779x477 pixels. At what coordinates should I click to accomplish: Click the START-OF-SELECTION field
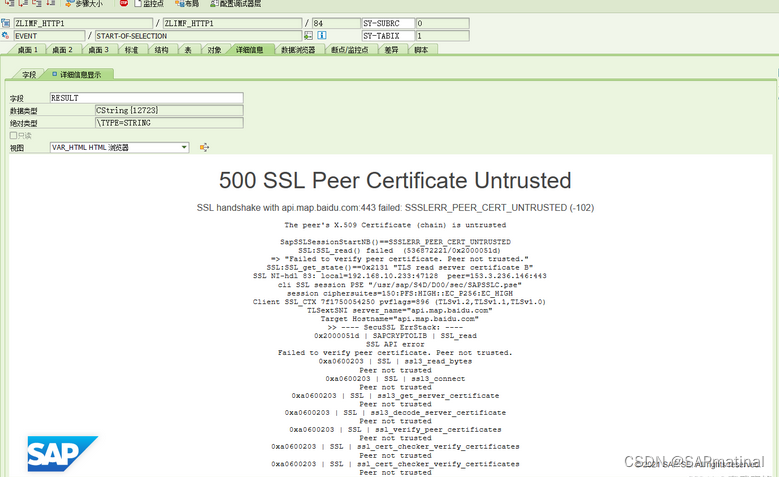coord(198,36)
